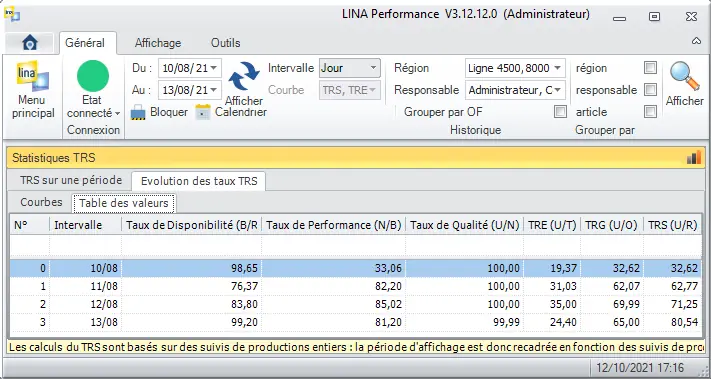The height and width of the screenshot is (379, 711).
Task: Sort by TRG (U/O) column header
Action: pyautogui.click(x=612, y=225)
